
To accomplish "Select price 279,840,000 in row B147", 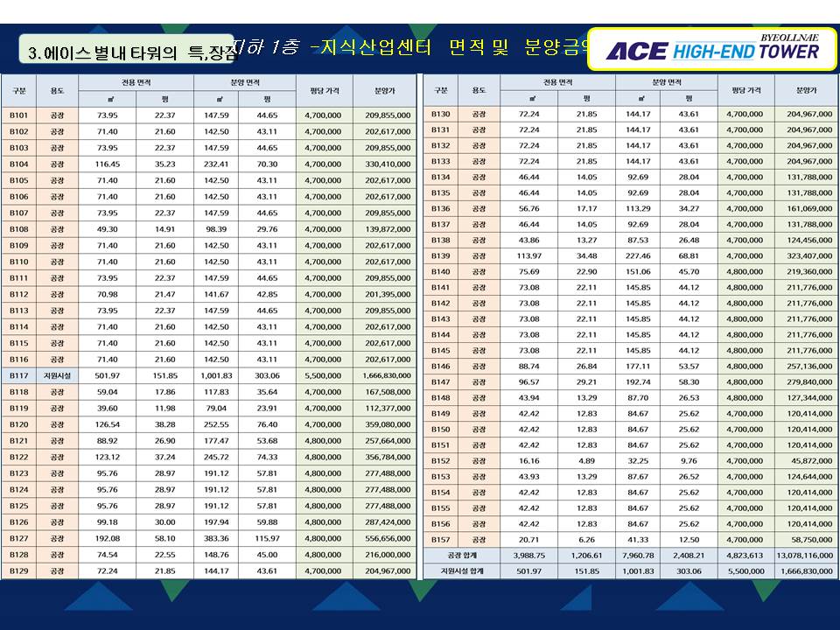I will point(809,382).
